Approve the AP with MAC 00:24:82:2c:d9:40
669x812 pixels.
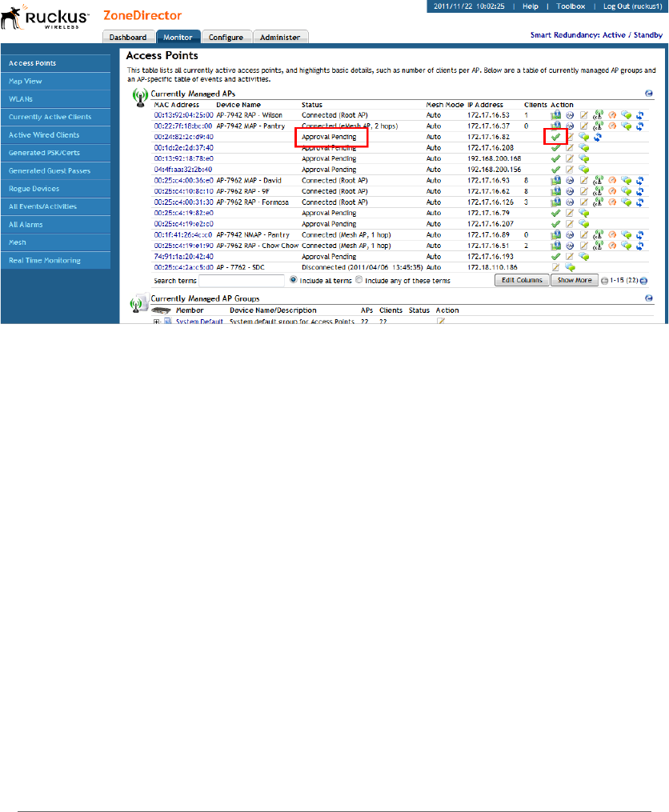coord(555,138)
